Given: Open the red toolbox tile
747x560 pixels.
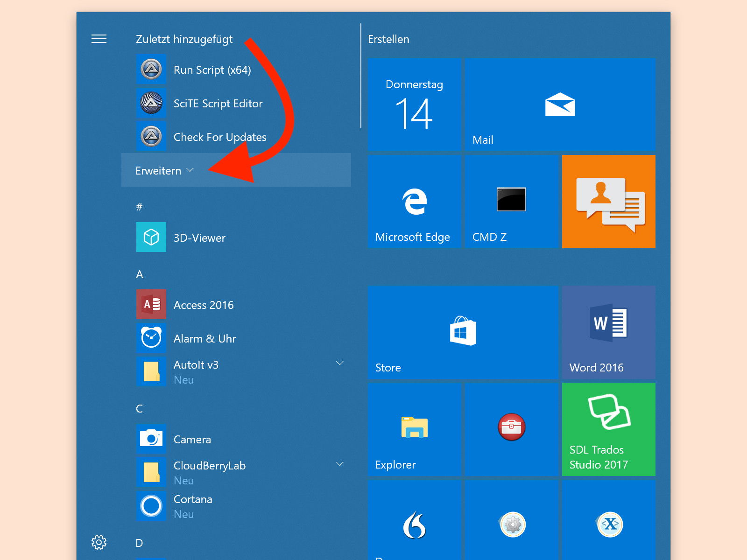Looking at the screenshot, I should click(512, 429).
